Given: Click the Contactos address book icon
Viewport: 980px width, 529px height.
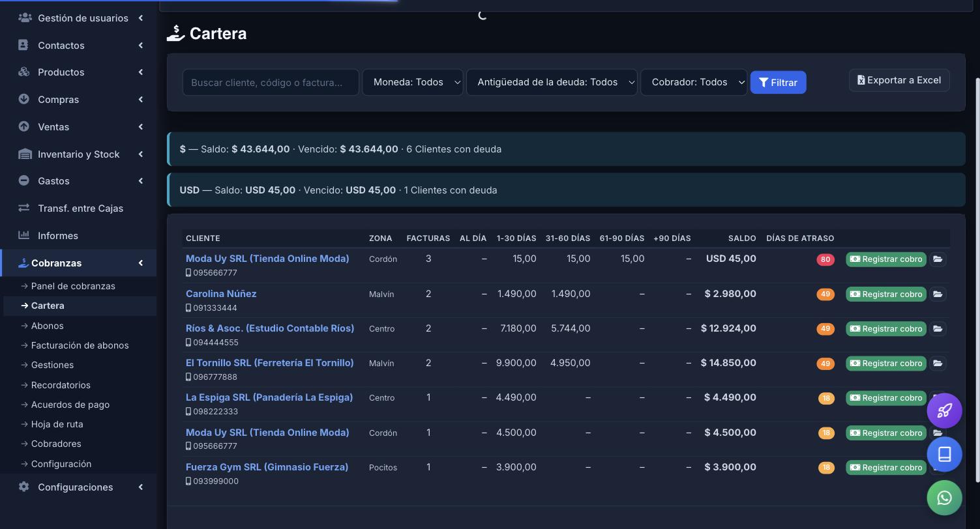Looking at the screenshot, I should (23, 45).
